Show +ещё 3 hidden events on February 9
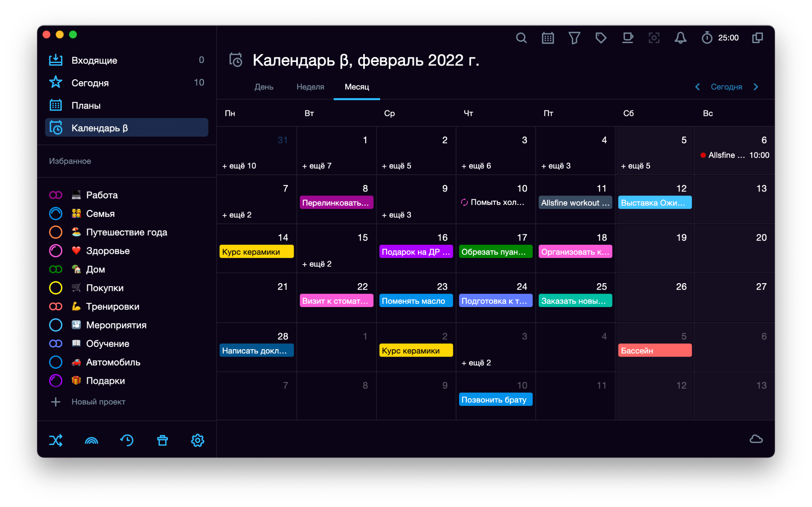The image size is (812, 507). [x=396, y=214]
